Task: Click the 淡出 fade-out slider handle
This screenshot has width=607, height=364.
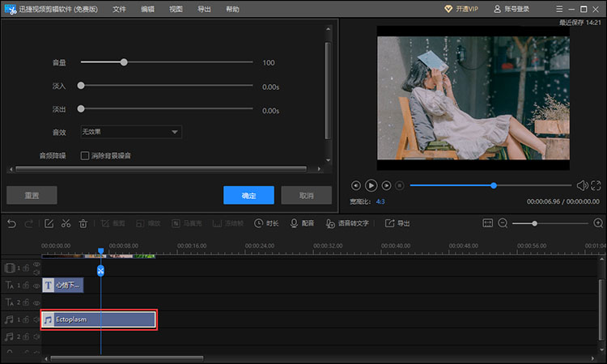Action: (x=81, y=108)
